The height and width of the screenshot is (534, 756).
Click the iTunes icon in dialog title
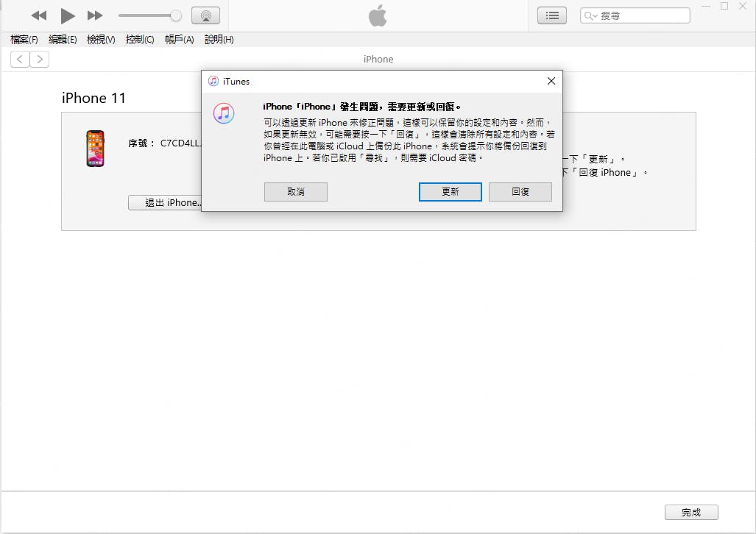point(213,81)
